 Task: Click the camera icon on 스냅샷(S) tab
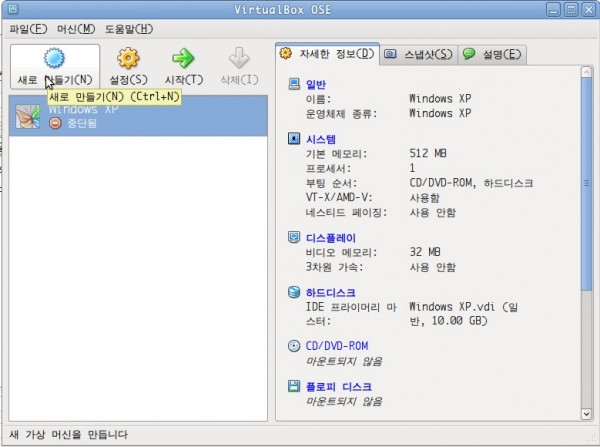[390, 54]
